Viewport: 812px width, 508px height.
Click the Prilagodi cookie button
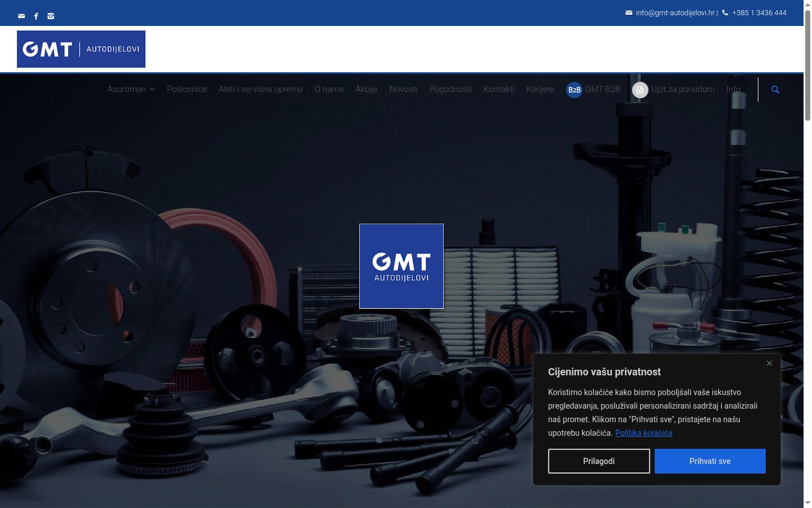[599, 461]
